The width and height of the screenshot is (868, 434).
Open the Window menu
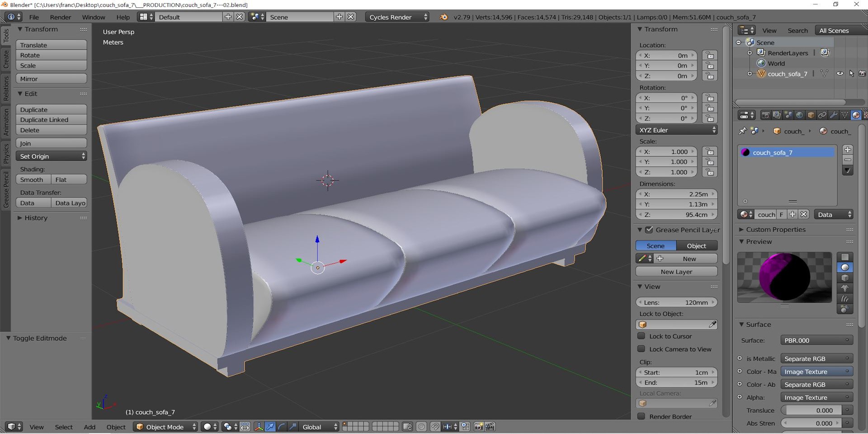(x=94, y=17)
